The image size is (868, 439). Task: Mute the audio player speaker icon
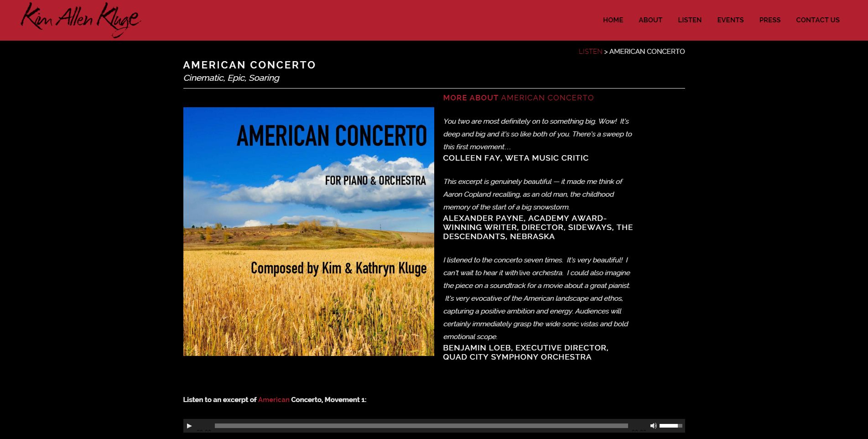pyautogui.click(x=653, y=426)
